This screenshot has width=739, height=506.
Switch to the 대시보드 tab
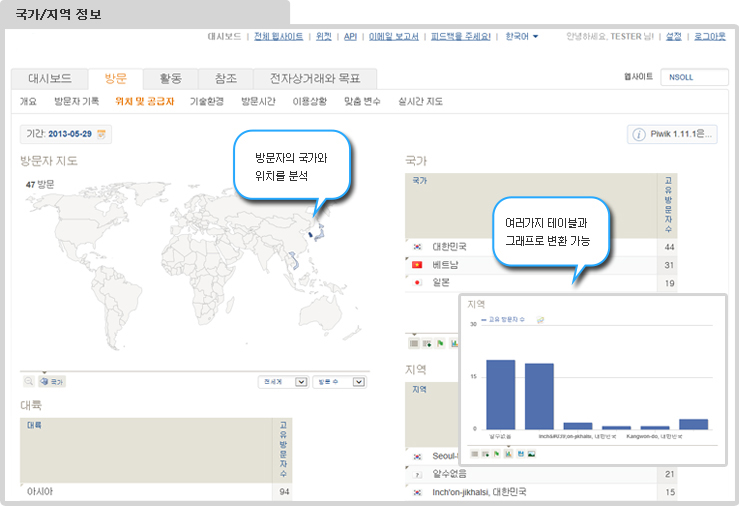[49, 78]
